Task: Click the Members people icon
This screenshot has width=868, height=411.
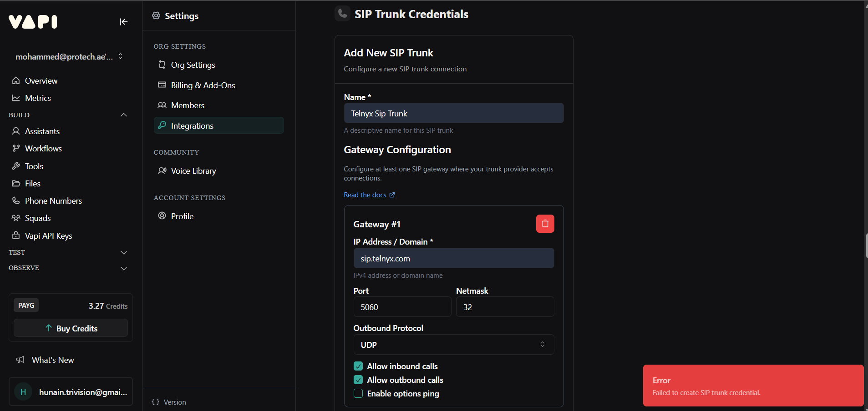Action: [x=162, y=105]
